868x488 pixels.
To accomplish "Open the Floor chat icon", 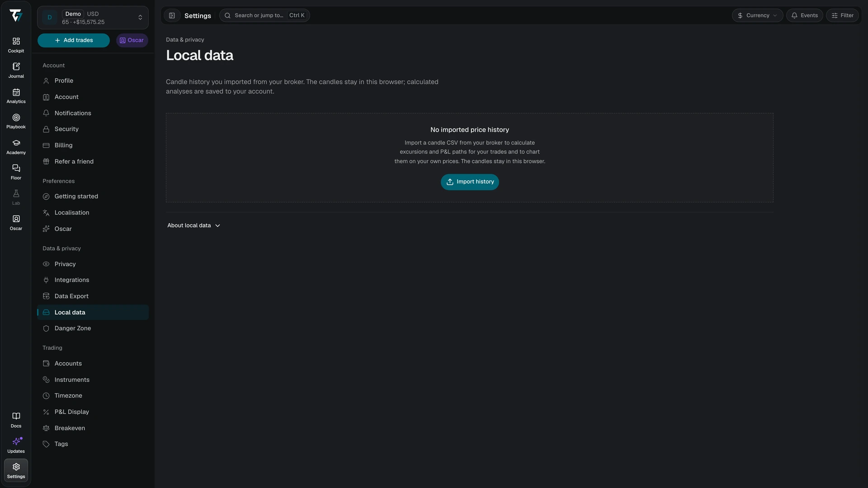I will 16,172.
